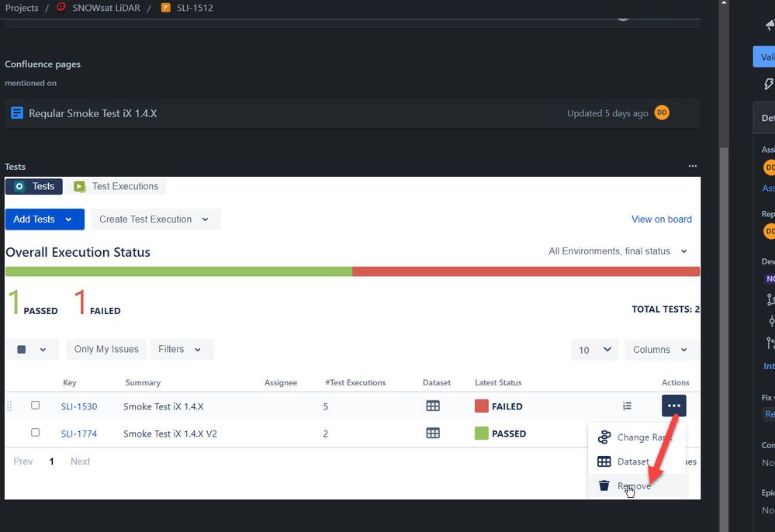Switch to the Test Executions tab

(x=116, y=186)
